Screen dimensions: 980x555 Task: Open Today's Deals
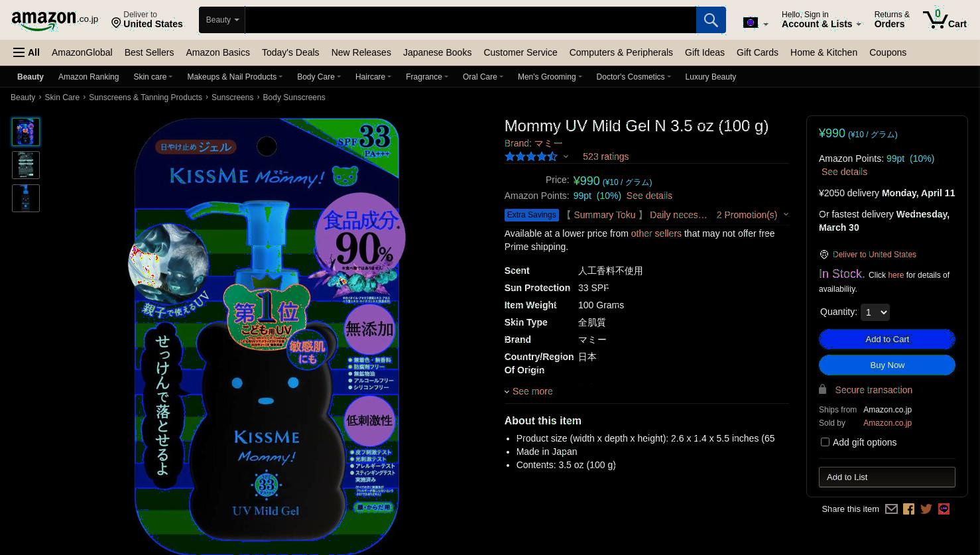[x=290, y=52]
